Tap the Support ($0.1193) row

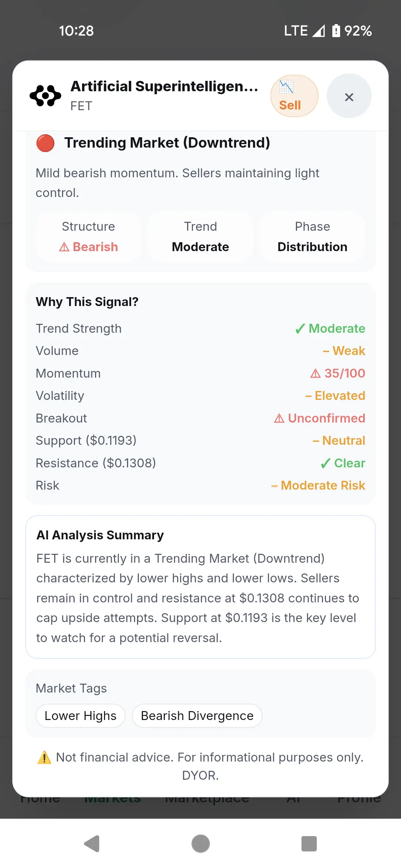(x=200, y=441)
